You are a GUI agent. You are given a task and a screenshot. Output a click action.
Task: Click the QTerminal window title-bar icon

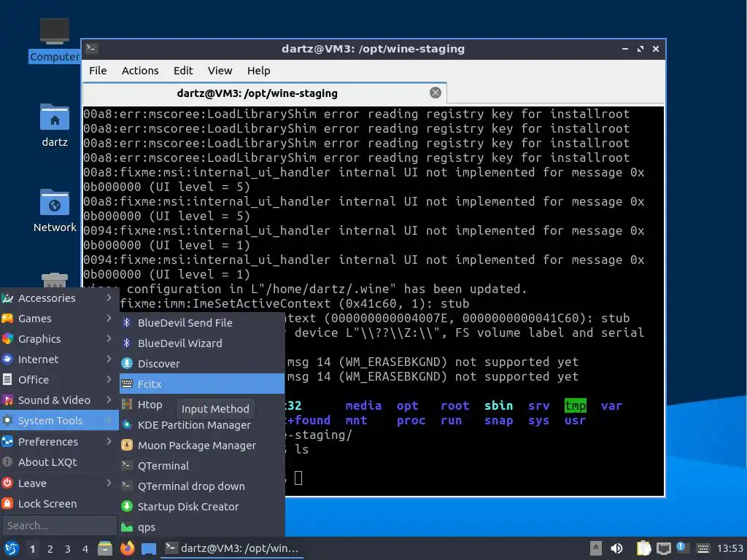tap(91, 49)
